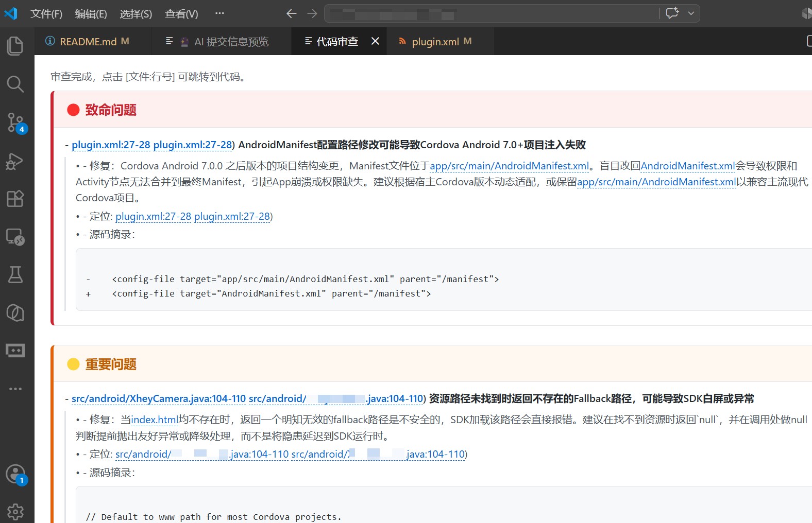812x523 pixels.
Task: Open the Search view icon
Action: point(15,84)
